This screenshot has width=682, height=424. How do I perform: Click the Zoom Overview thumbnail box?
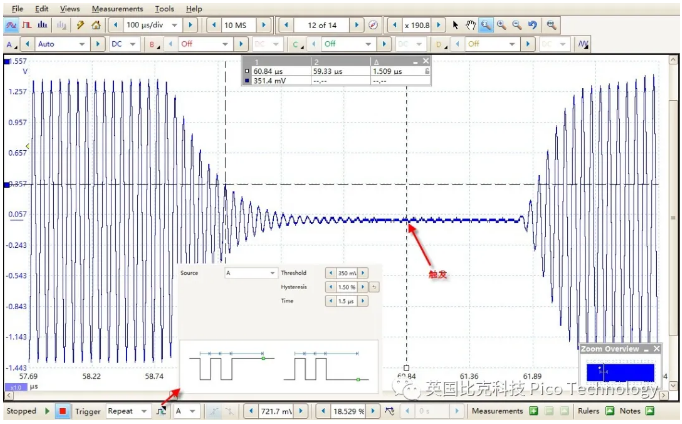pyautogui.click(x=620, y=371)
